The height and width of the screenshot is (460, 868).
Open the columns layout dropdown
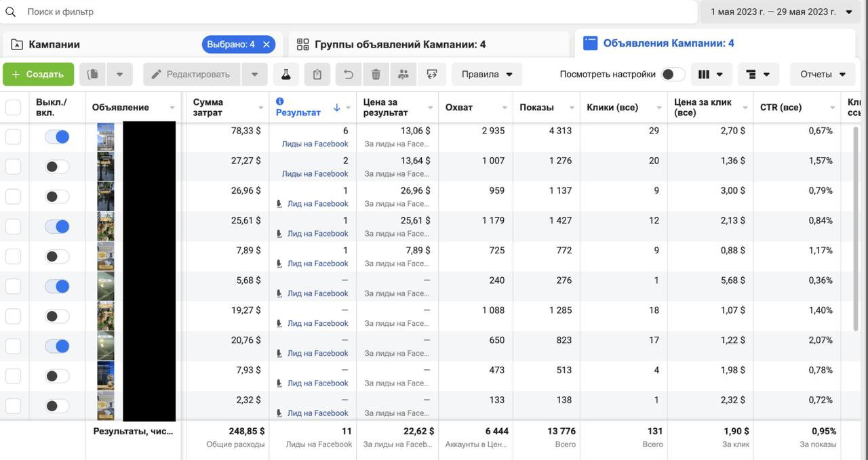pyautogui.click(x=710, y=75)
